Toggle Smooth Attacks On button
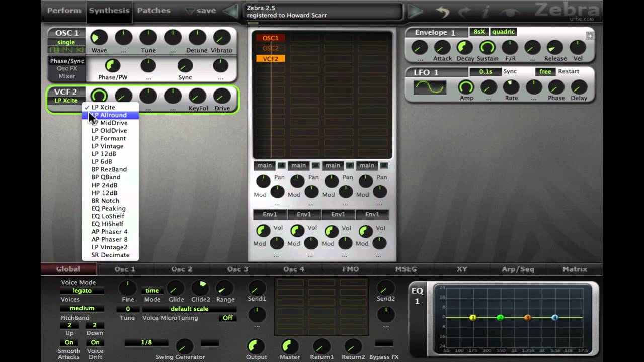The image size is (644, 362). click(x=69, y=343)
